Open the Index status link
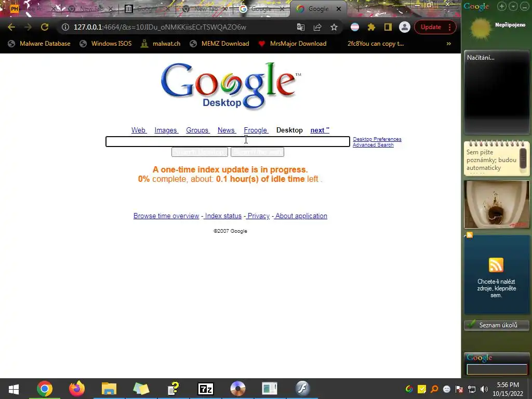The width and height of the screenshot is (532, 399). click(223, 216)
